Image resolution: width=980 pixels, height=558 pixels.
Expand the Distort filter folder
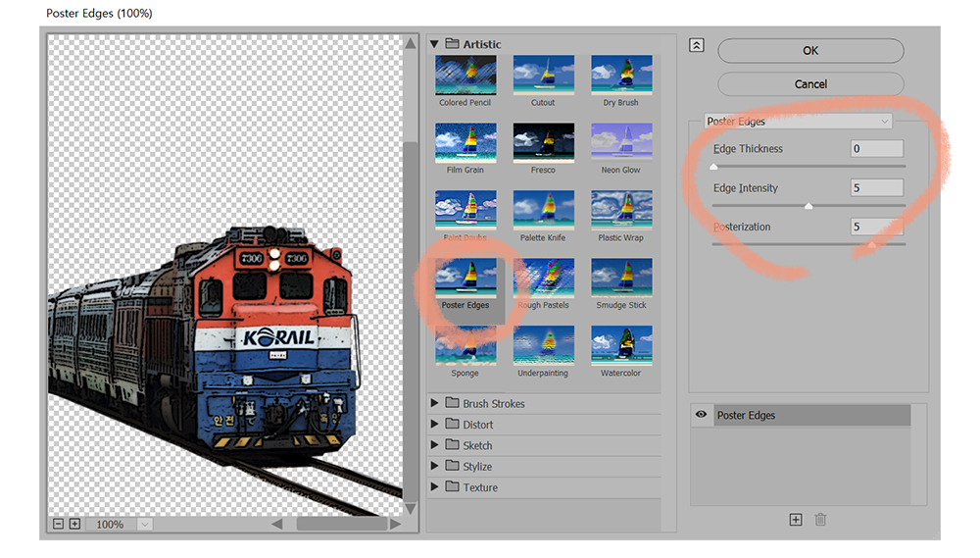[434, 424]
